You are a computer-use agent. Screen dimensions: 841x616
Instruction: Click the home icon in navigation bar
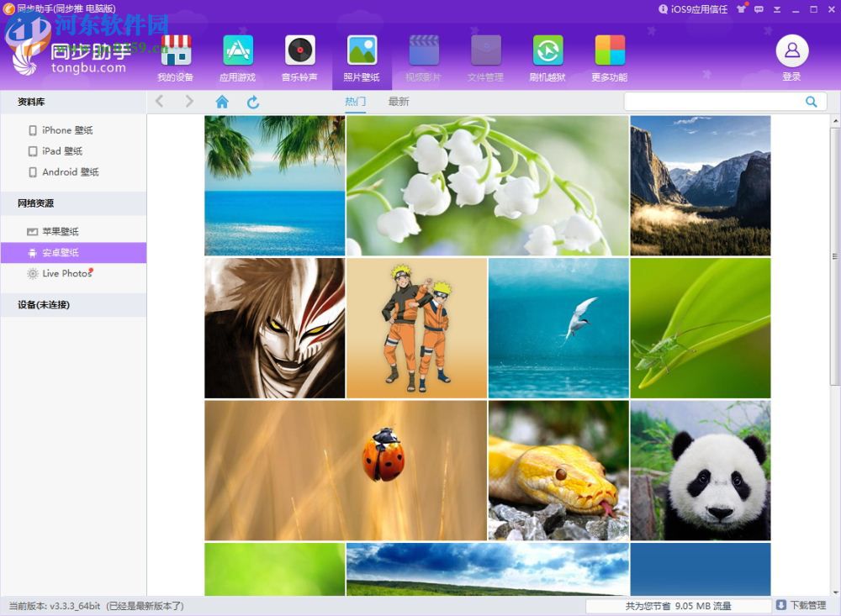pyautogui.click(x=222, y=102)
